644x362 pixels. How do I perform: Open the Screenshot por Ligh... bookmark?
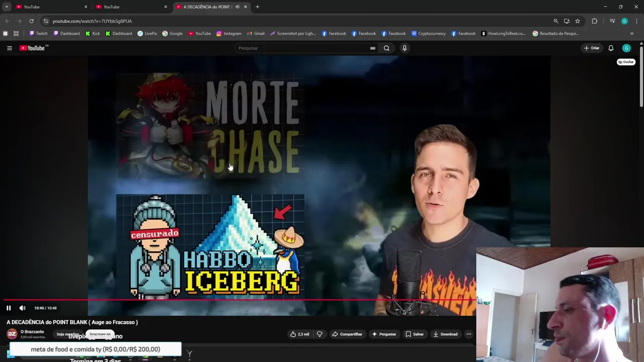(293, 34)
